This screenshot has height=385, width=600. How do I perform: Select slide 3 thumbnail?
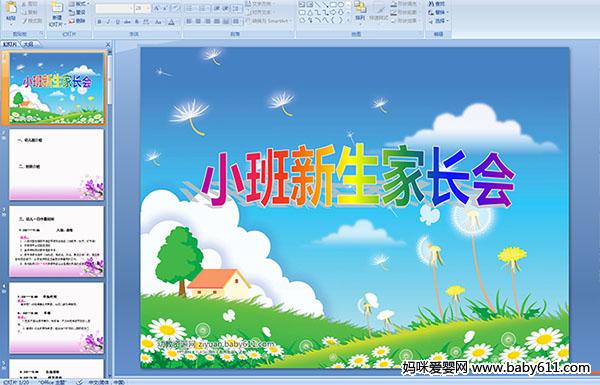(x=57, y=241)
